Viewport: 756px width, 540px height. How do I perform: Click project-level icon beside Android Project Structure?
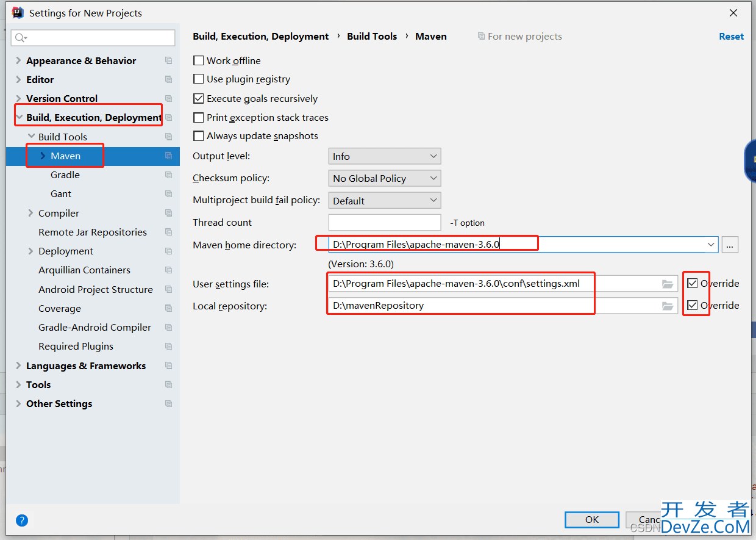coord(169,290)
